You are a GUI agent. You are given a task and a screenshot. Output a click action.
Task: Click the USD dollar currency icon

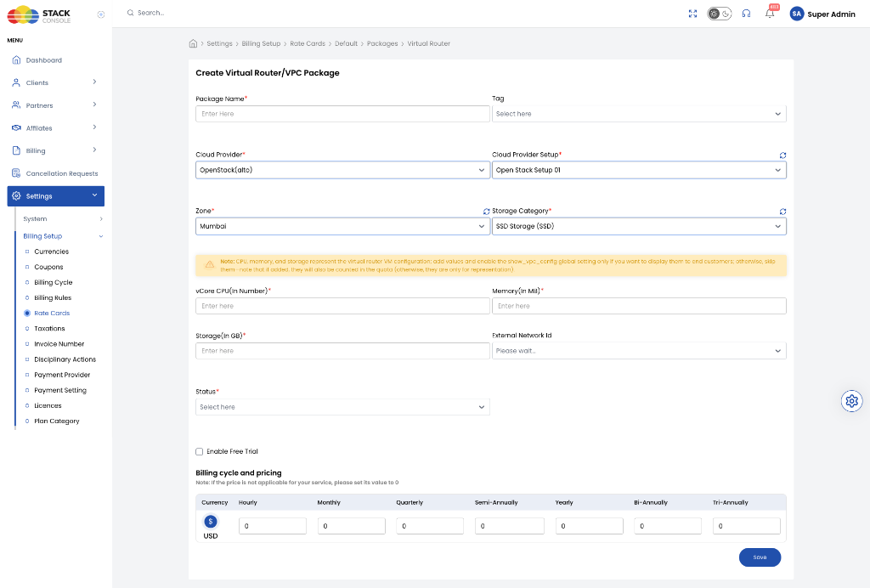point(211,522)
